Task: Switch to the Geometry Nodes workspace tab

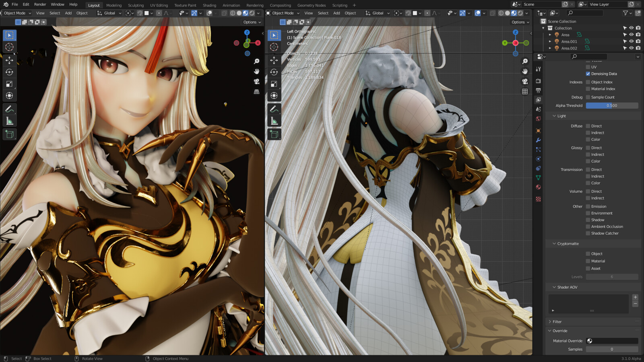Action: 312,5
